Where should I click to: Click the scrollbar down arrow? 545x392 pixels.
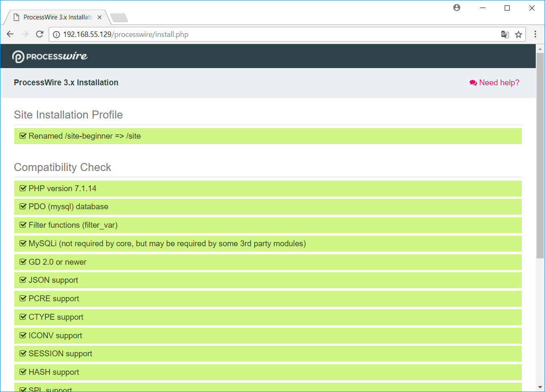pos(540,387)
